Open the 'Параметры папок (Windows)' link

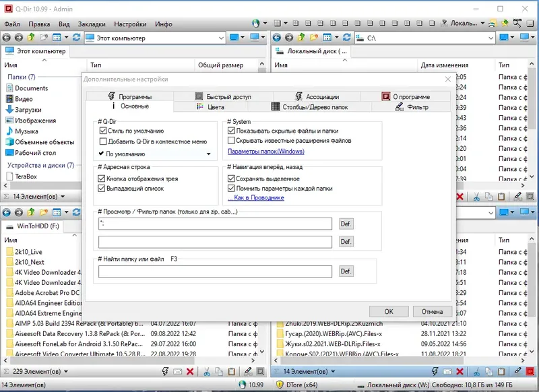pos(265,151)
